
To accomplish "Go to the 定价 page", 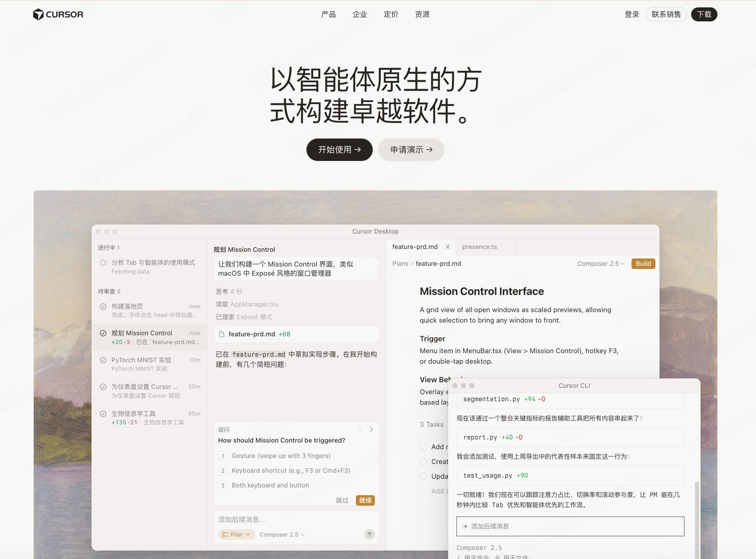I will [391, 14].
